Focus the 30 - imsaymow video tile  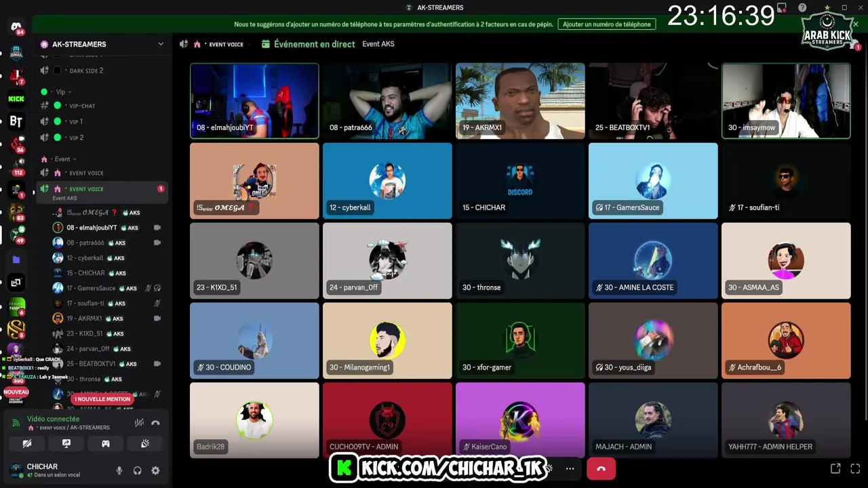coord(786,101)
